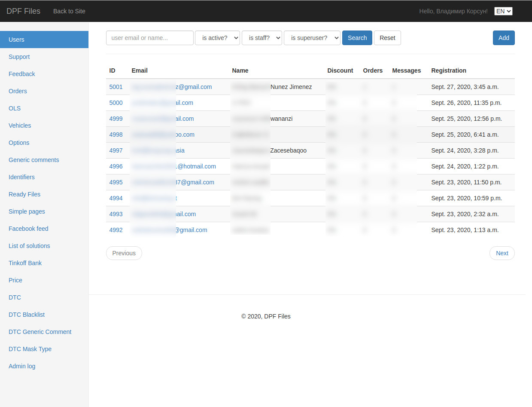
Task: Change language with the EN selector
Action: pos(503,11)
